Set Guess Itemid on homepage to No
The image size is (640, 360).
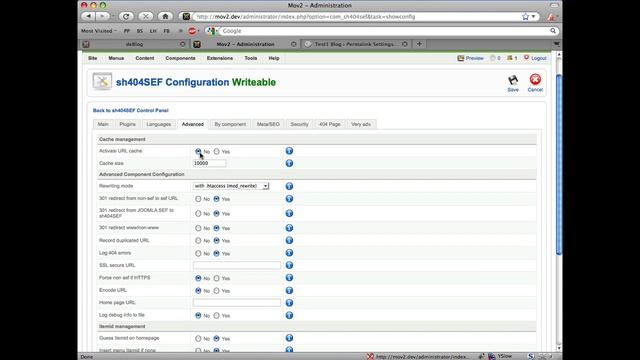198,338
